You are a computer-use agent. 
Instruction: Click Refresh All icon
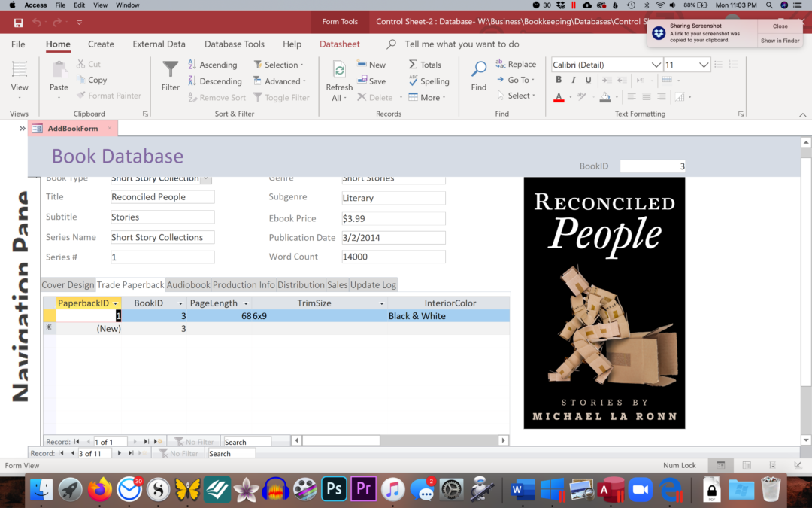click(339, 70)
